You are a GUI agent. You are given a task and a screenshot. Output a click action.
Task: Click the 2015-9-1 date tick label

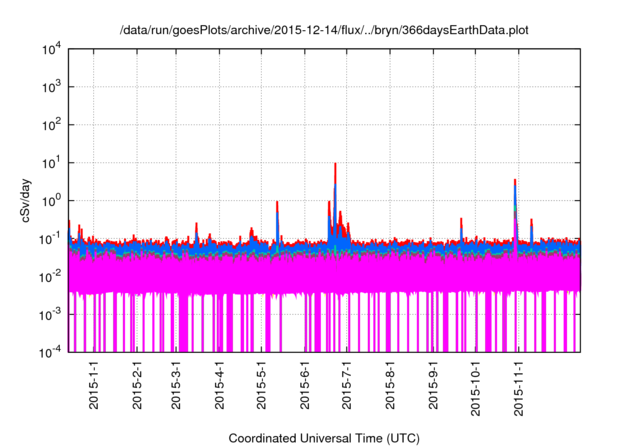point(432,387)
